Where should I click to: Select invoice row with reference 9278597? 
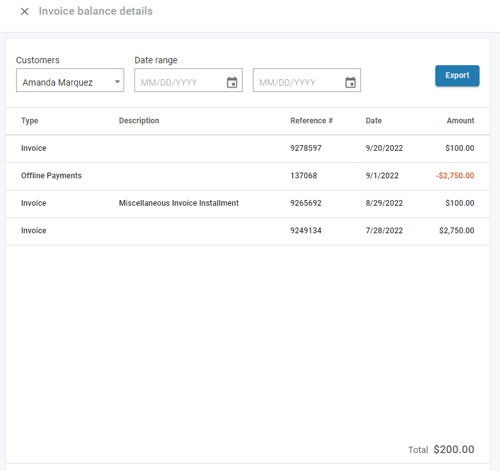pos(248,148)
